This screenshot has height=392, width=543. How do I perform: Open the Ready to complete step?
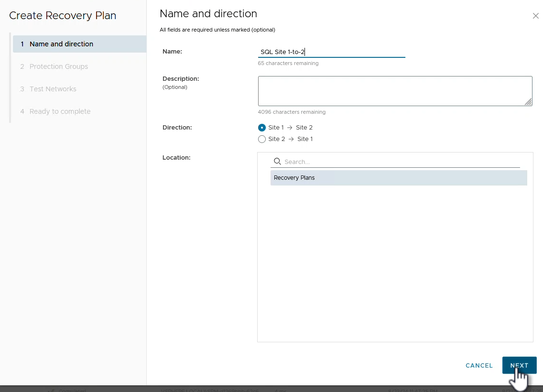[60, 111]
